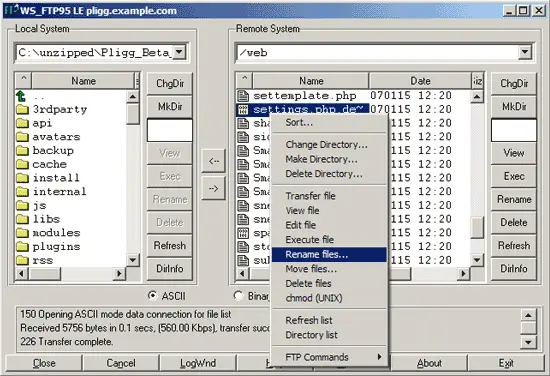Screen dimensions: 550x376
Task: Click the empty remote filter input box
Action: (x=514, y=130)
